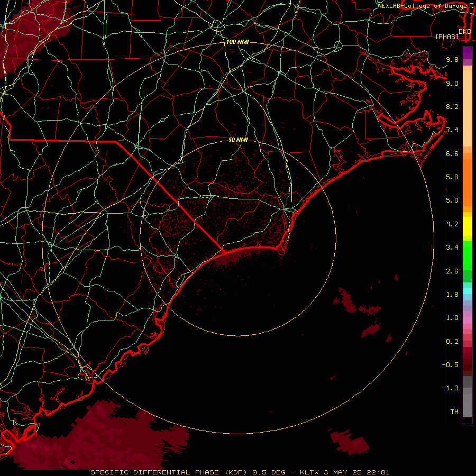Select the 5.8 scale value
Screen dimensions: 476x476
[452, 177]
